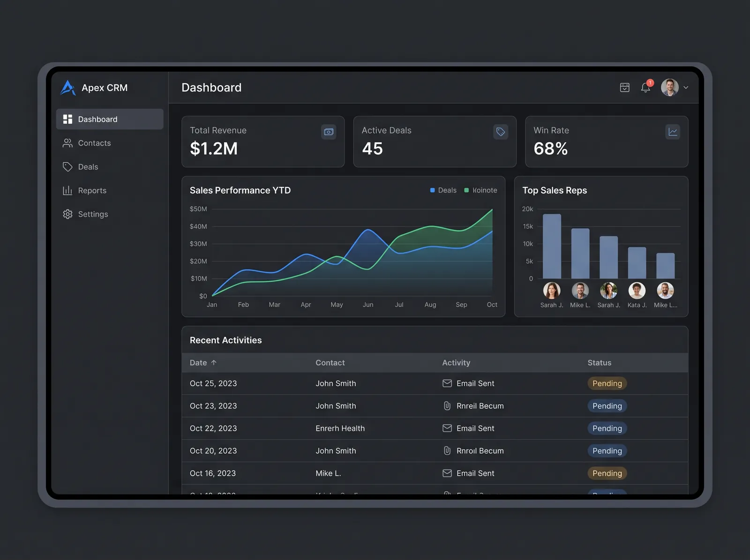Click envelope icon in Oct 25 row
Screen dimensions: 750x560
tap(447, 383)
